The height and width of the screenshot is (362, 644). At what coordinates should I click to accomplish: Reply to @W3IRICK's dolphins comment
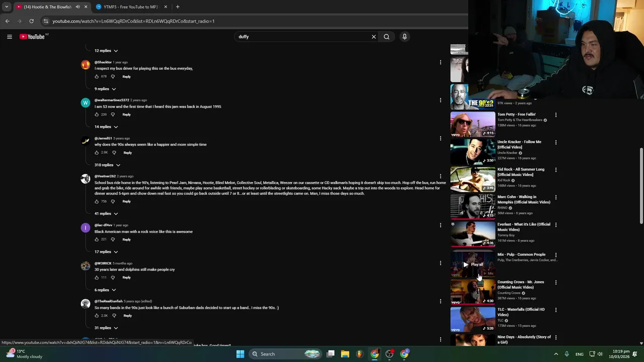coord(126,278)
